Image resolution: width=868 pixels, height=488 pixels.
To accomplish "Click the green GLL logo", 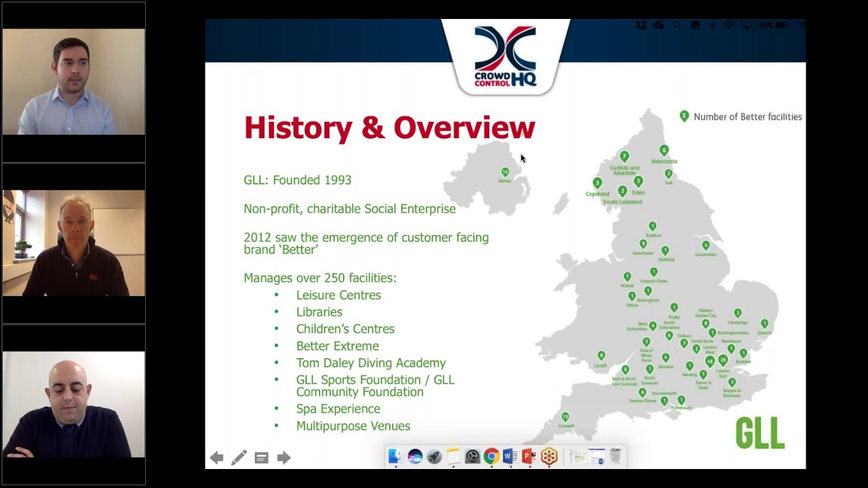I will pos(759,433).
